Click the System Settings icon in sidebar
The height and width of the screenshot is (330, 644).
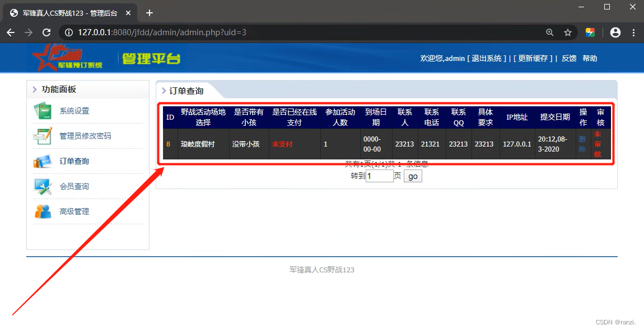43,111
